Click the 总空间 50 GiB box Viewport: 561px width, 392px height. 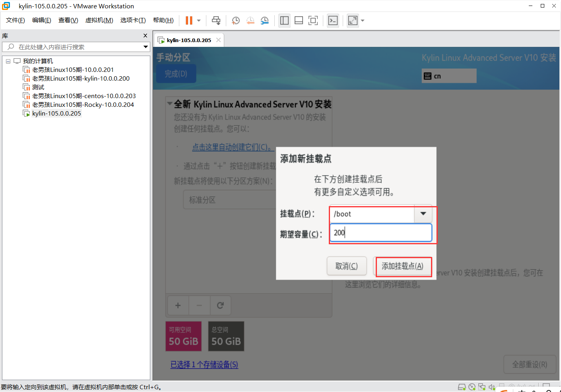click(226, 336)
